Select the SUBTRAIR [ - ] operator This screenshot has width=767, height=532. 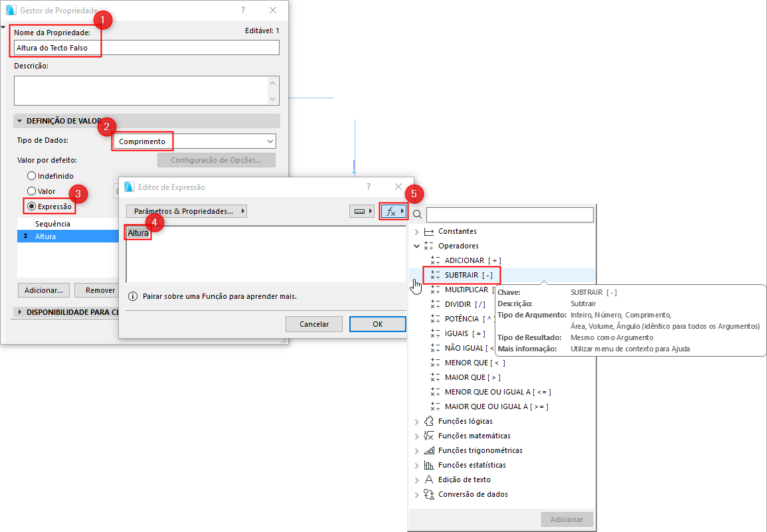click(x=464, y=274)
